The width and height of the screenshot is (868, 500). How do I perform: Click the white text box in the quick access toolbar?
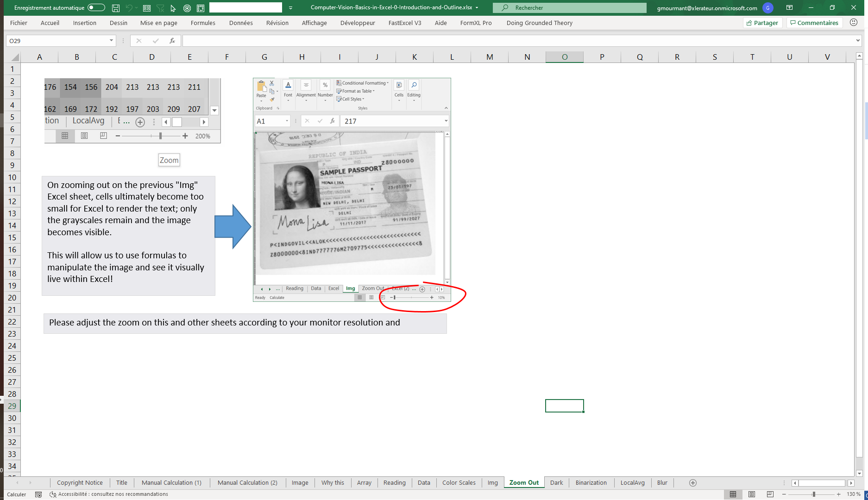point(245,7)
